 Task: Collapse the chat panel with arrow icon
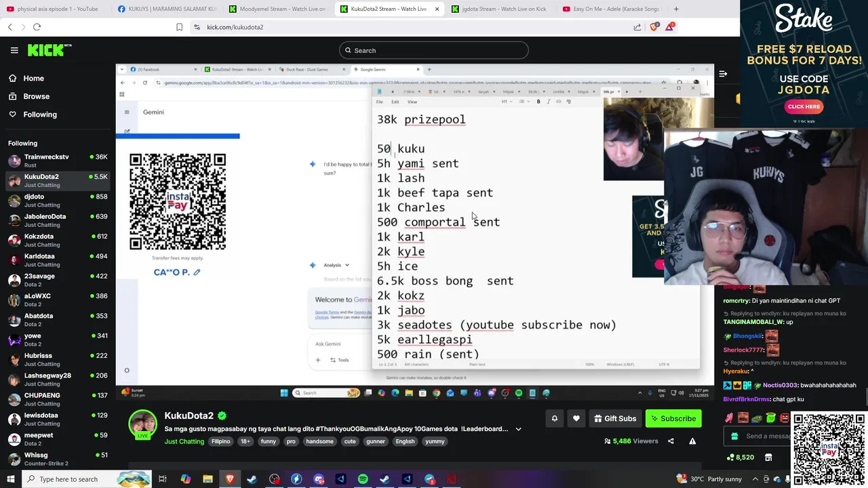(723, 74)
